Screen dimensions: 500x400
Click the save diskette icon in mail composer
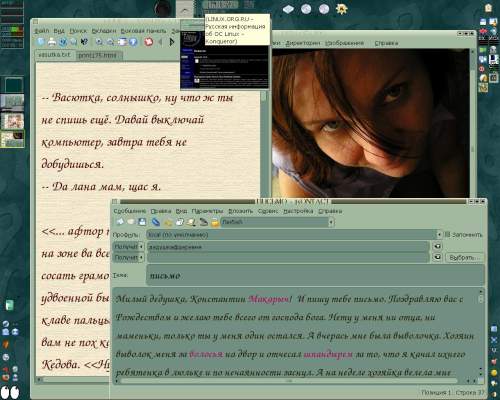142,222
